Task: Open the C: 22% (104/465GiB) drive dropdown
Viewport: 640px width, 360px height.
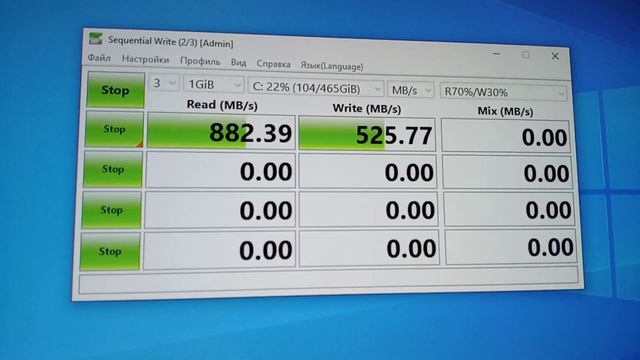Action: pyautogui.click(x=316, y=88)
